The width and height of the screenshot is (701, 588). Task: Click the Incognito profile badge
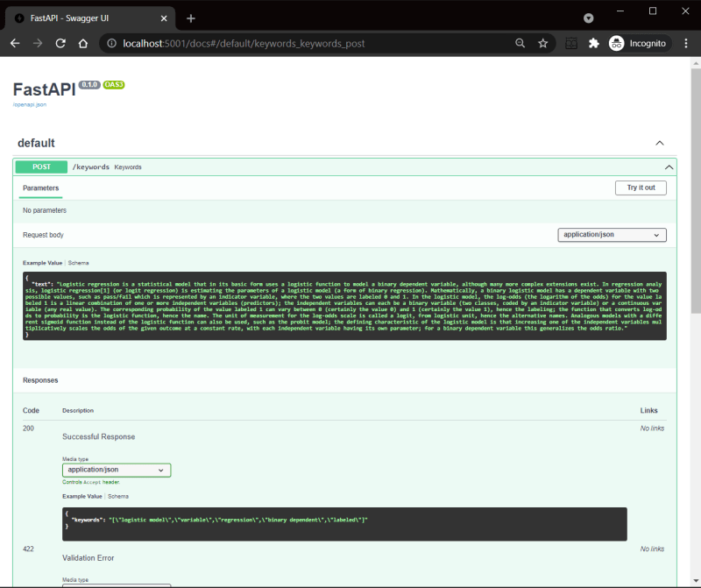tap(639, 43)
